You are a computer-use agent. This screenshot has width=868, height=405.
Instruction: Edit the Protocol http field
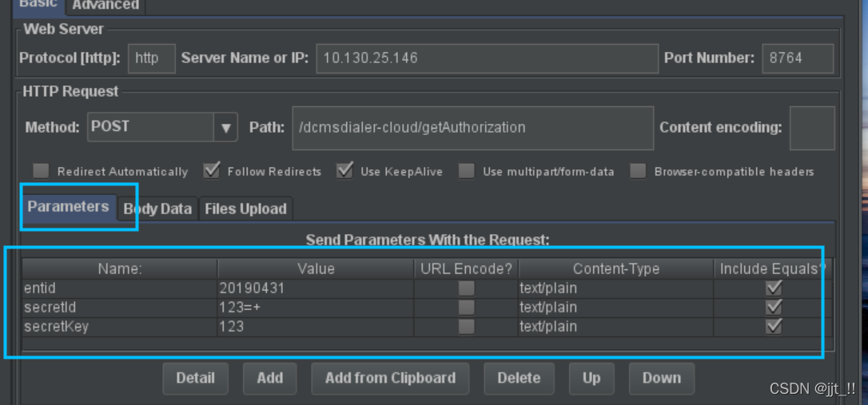coord(152,58)
